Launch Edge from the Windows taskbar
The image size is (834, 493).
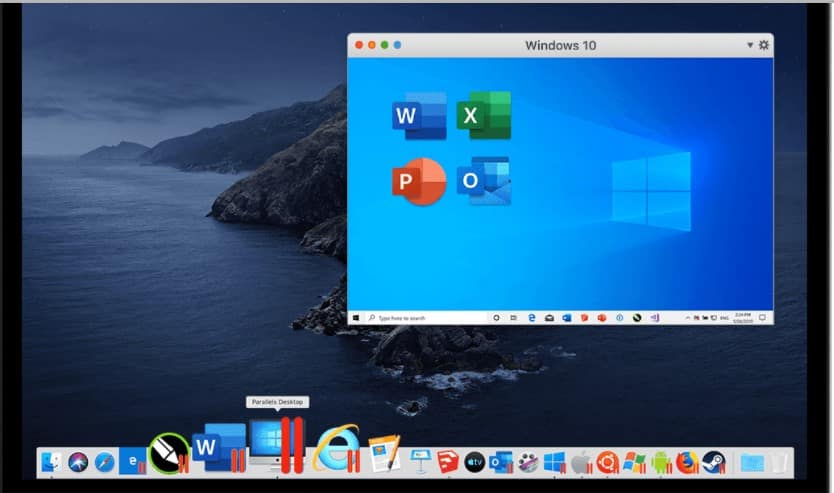[x=532, y=318]
